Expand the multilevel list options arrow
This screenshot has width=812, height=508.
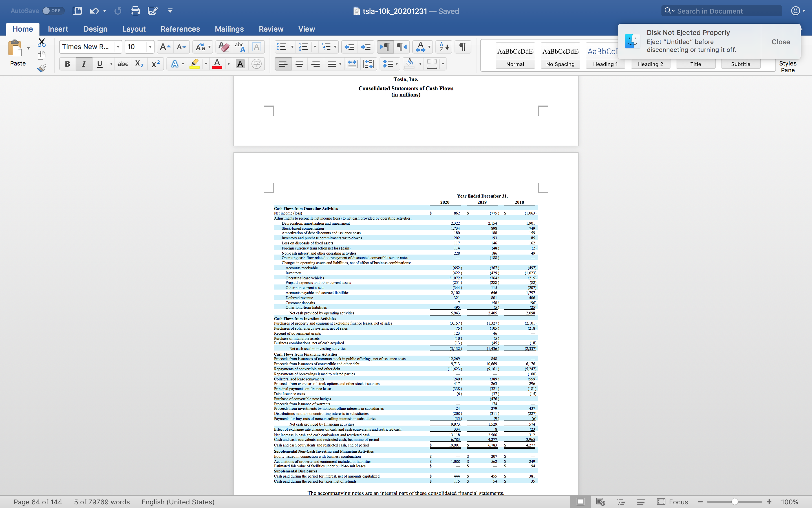pyautogui.click(x=335, y=47)
